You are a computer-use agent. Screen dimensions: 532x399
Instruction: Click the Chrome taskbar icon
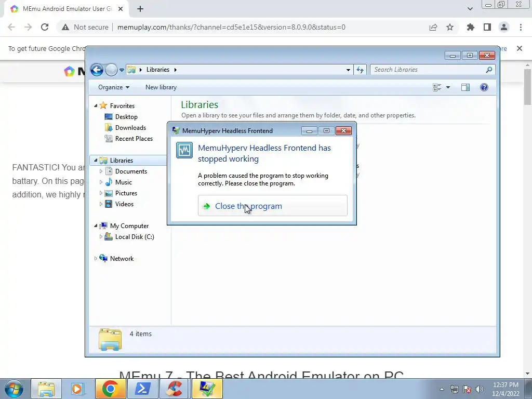110,389
